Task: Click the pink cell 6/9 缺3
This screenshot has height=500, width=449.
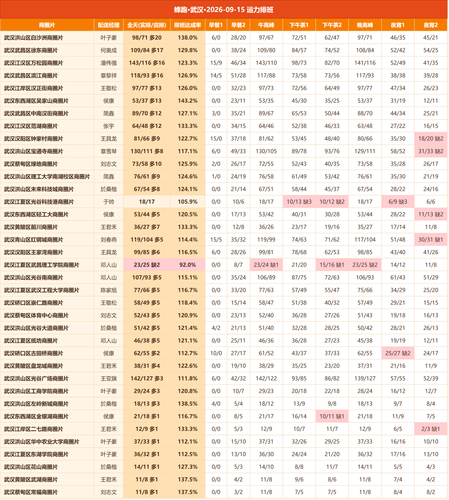Action: [x=398, y=202]
